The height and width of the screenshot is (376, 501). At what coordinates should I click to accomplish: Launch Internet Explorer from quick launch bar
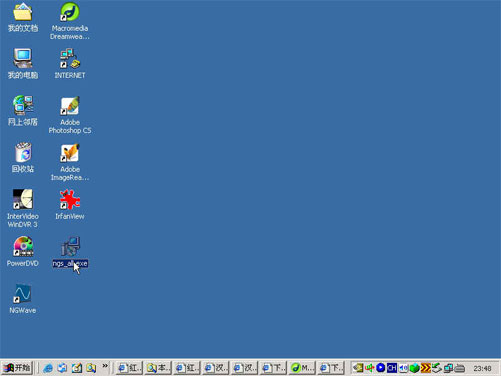tap(48, 368)
